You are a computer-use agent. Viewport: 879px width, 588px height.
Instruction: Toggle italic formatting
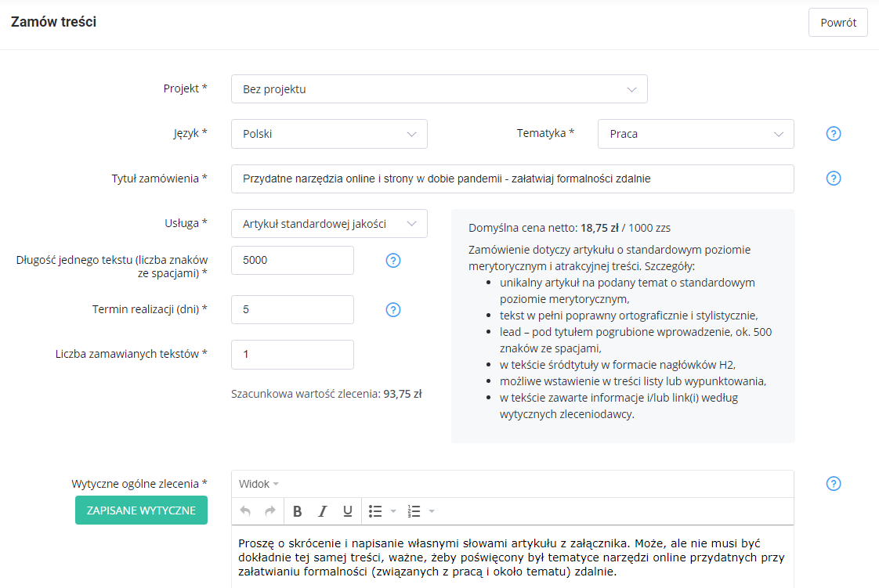click(x=322, y=511)
